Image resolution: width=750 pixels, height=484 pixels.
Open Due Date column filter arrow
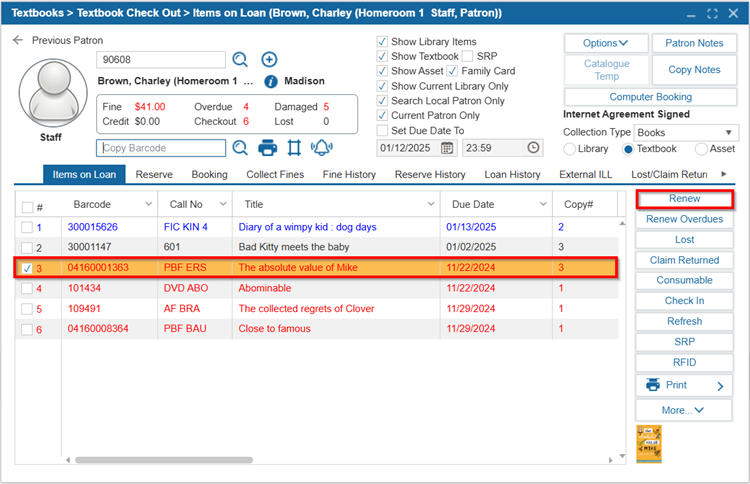(x=543, y=204)
